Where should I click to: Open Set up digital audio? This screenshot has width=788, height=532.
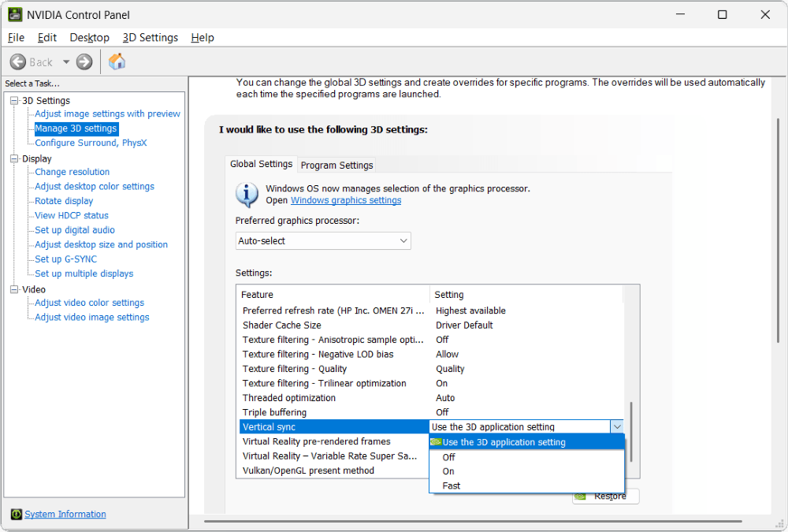pos(75,230)
